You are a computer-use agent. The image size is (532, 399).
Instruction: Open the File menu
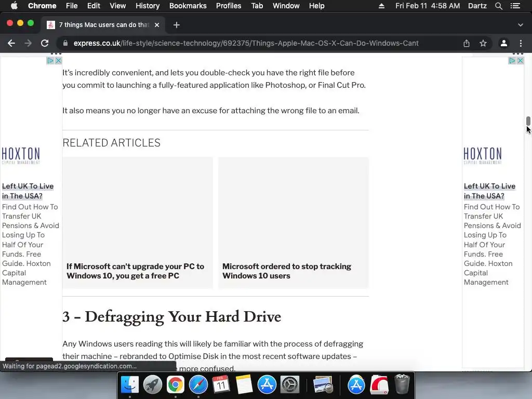click(x=72, y=6)
